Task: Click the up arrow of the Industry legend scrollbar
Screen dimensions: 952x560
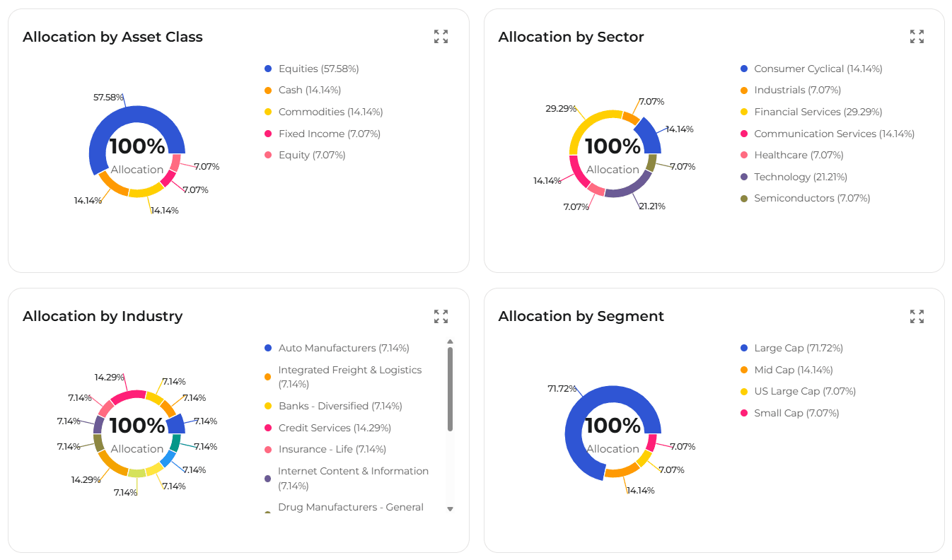Action: (x=450, y=342)
